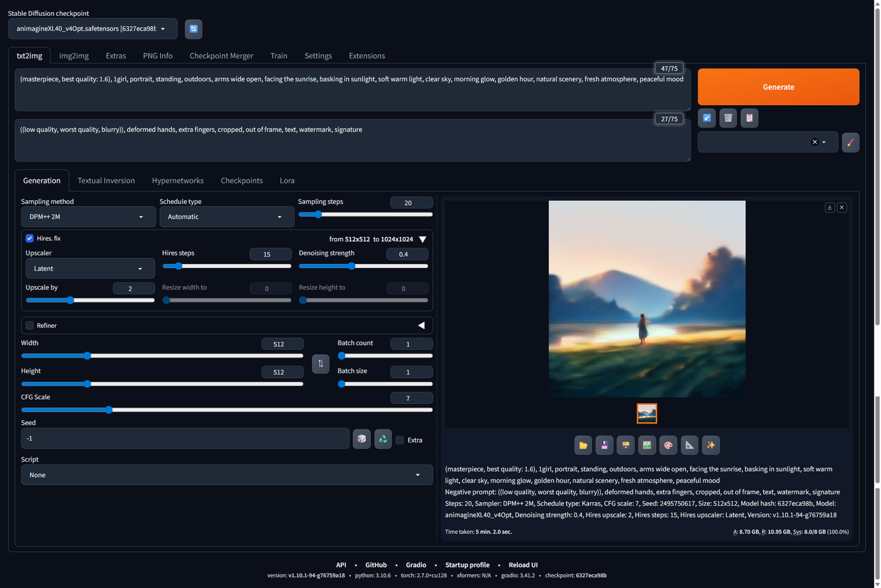
Task: Open the Settings tab
Action: coord(318,56)
